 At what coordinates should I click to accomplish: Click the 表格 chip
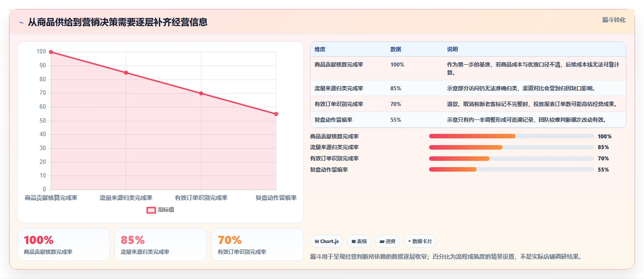click(359, 241)
